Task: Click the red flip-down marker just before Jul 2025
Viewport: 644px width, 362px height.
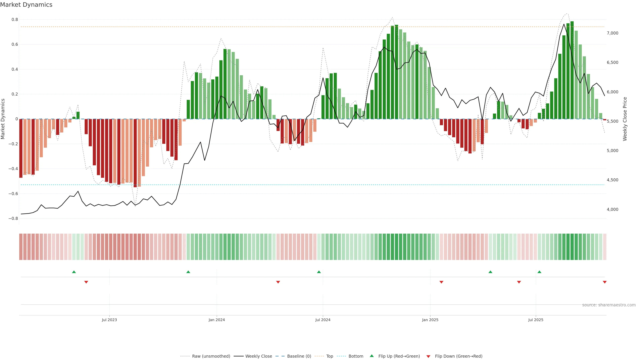Action: (x=519, y=282)
